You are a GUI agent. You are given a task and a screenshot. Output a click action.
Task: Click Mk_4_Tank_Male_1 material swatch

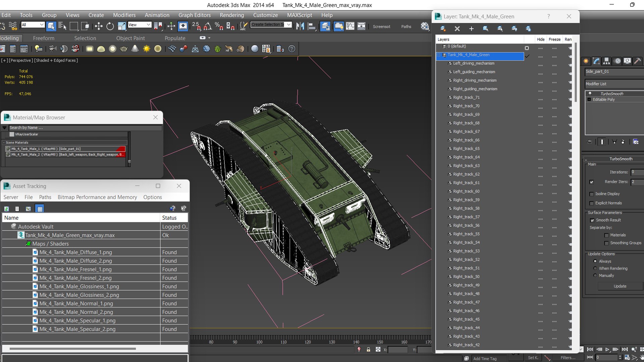8,149
